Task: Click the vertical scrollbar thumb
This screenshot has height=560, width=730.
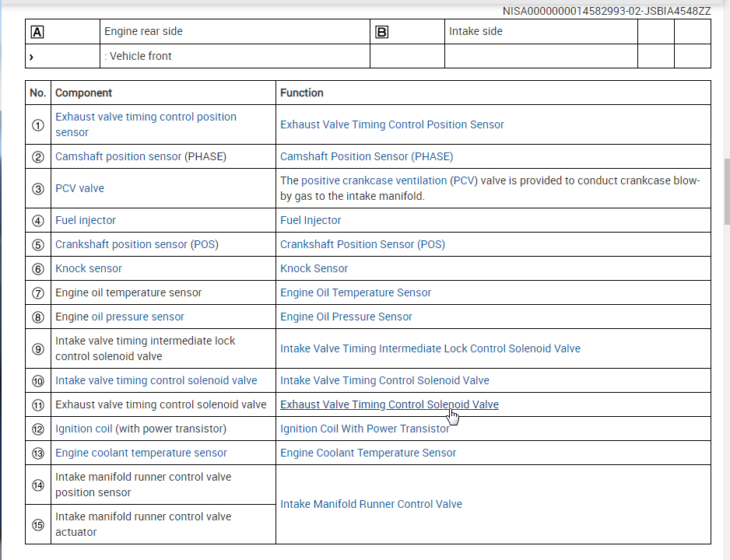Action: [727, 192]
